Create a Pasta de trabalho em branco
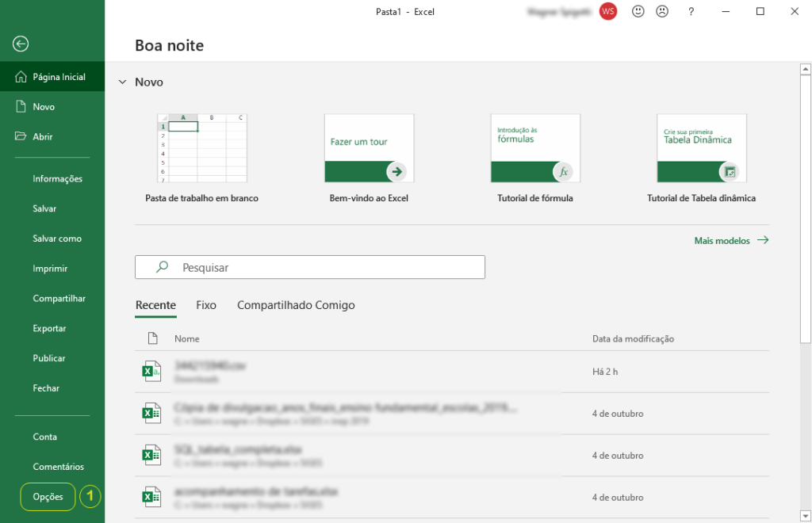 [202, 158]
